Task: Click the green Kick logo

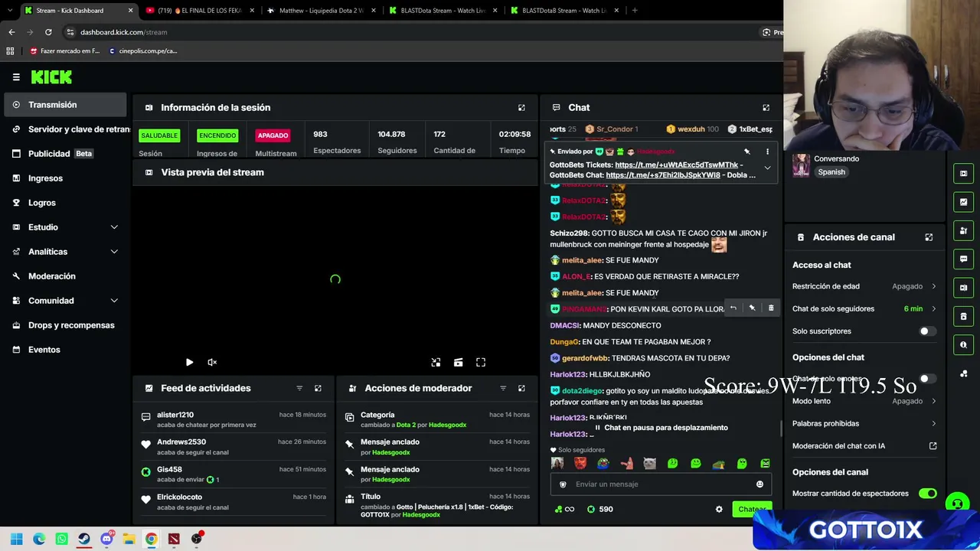Action: click(x=51, y=77)
